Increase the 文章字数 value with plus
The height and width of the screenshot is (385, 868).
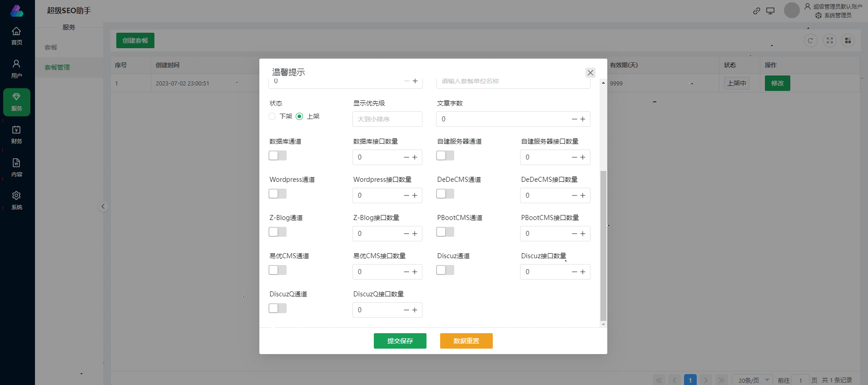tap(583, 119)
